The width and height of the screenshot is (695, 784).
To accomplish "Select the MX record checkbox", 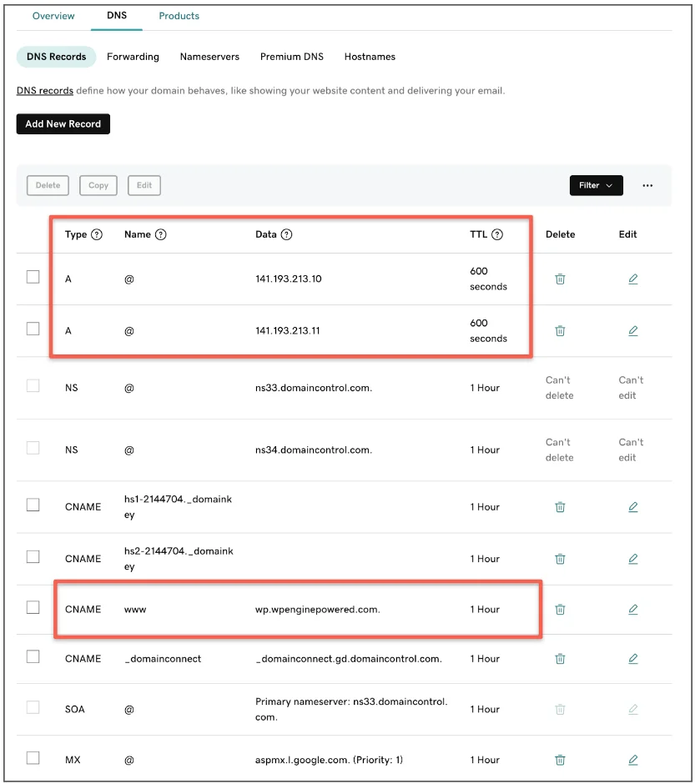I will [x=33, y=757].
